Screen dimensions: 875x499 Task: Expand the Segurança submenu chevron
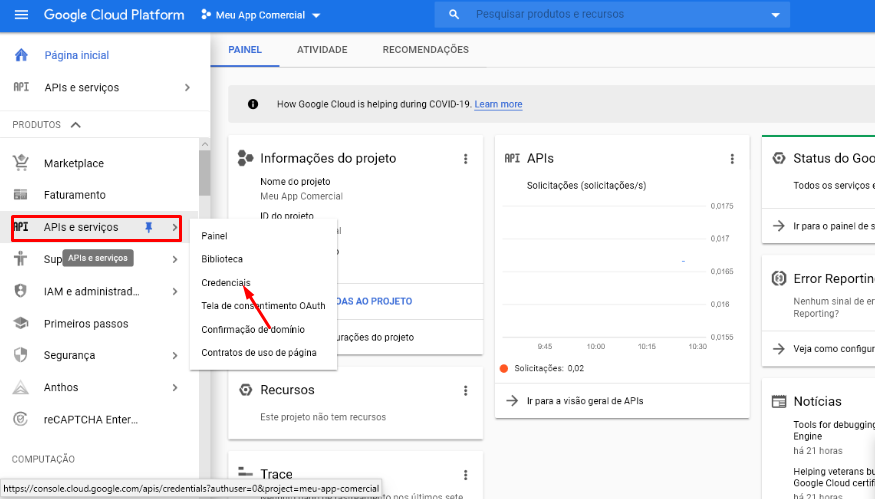(x=175, y=356)
